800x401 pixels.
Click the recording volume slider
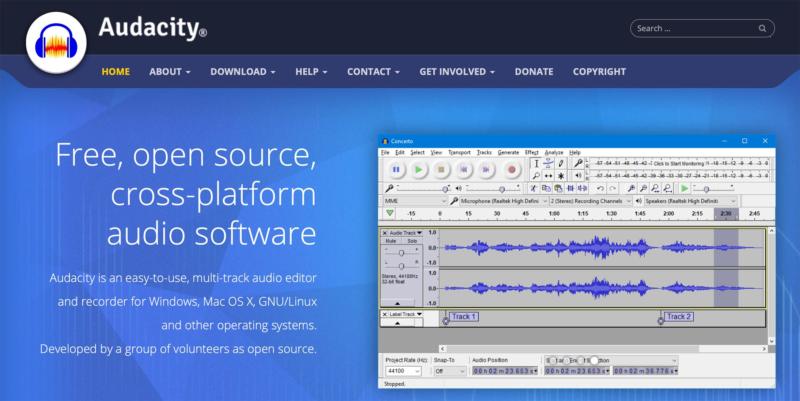(x=424, y=189)
